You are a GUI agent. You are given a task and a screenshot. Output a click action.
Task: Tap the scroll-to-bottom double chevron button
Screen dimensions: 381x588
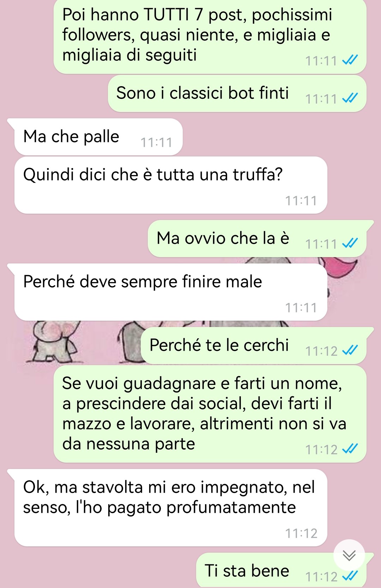pyautogui.click(x=349, y=556)
